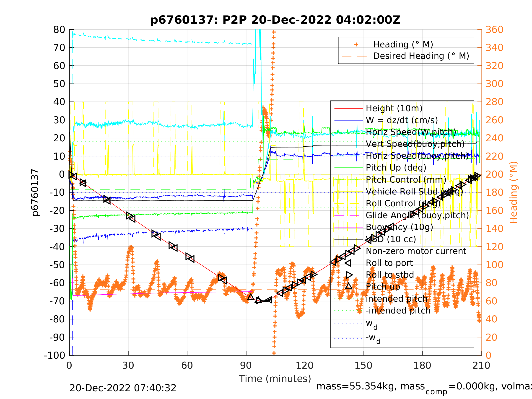
Task: Click the orange heading tick label '320'
Action: (494, 66)
